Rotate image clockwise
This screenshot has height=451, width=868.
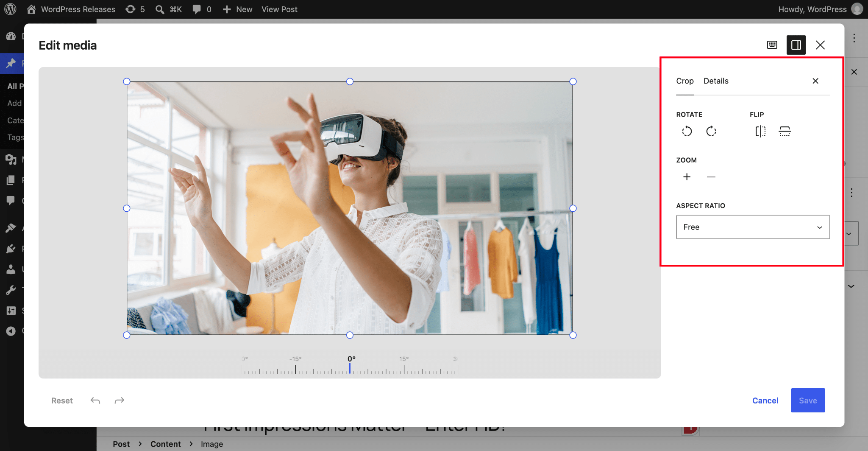[711, 132]
